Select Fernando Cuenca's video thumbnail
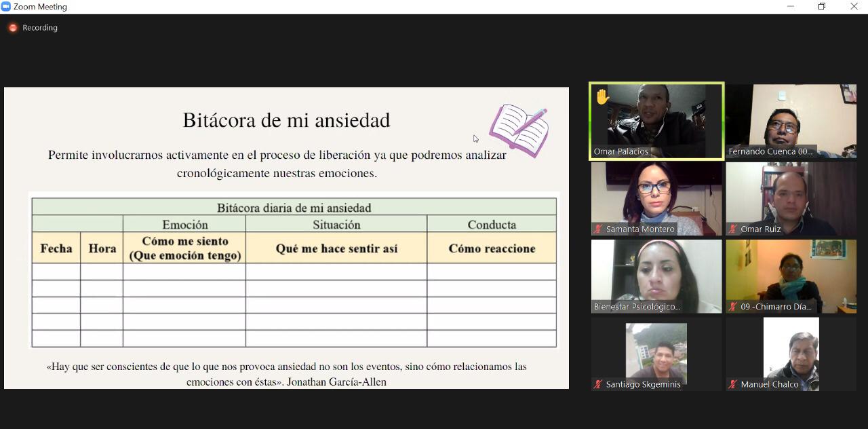868x429 pixels. [791, 121]
